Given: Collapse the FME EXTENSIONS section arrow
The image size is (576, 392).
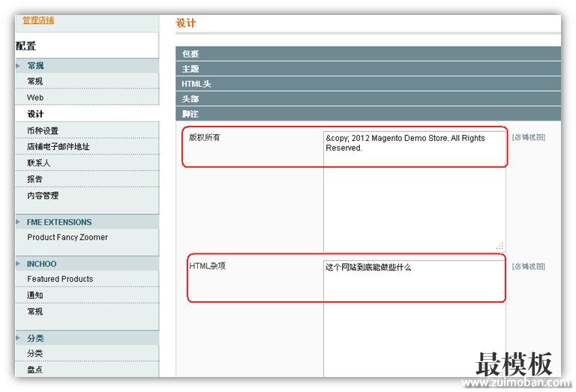Looking at the screenshot, I should tap(18, 223).
